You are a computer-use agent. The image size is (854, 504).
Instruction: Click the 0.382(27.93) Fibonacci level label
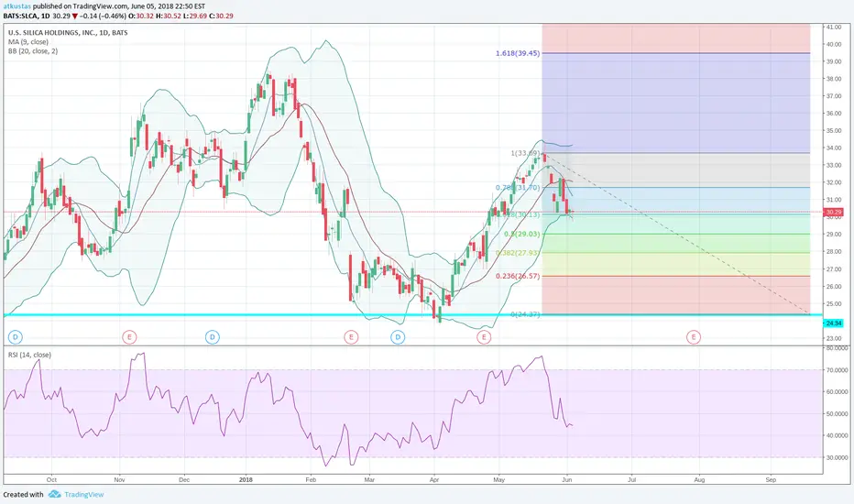[518, 253]
